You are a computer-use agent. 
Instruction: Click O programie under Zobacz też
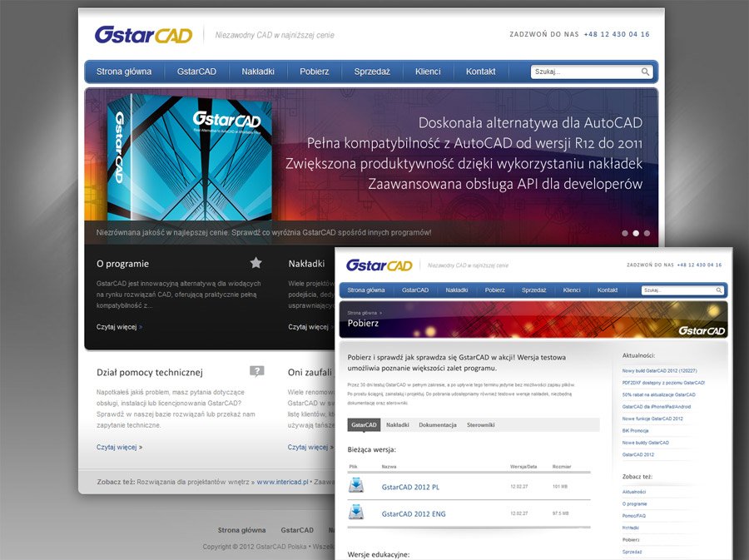pos(634,503)
